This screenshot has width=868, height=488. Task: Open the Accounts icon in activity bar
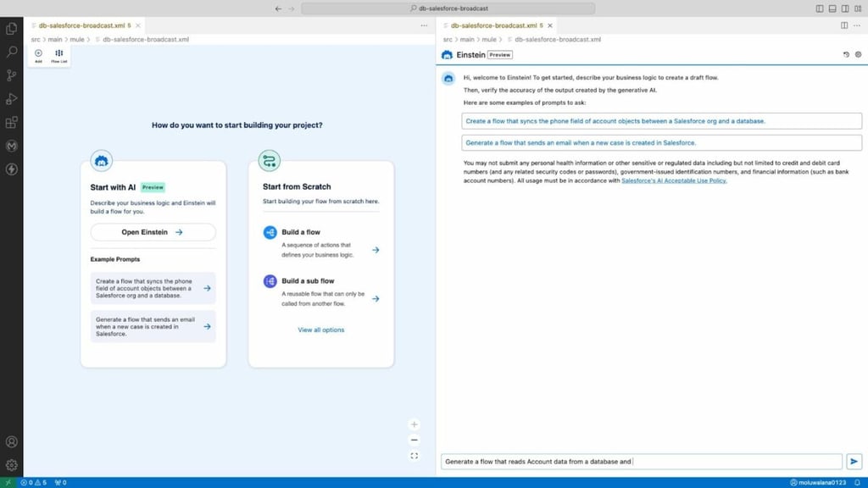[11, 441]
